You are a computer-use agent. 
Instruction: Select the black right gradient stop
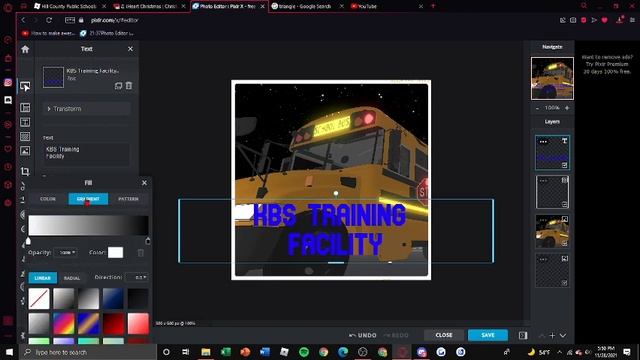pyautogui.click(x=148, y=241)
